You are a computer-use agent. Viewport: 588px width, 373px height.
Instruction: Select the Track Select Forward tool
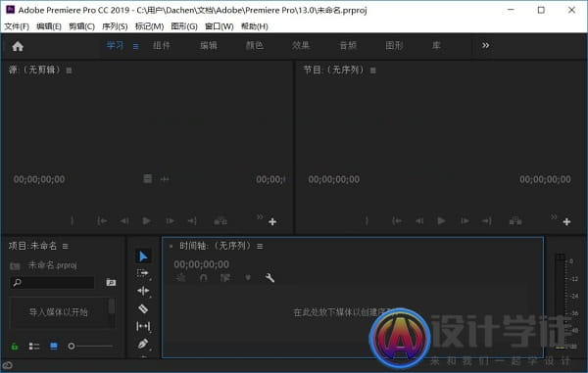[143, 273]
